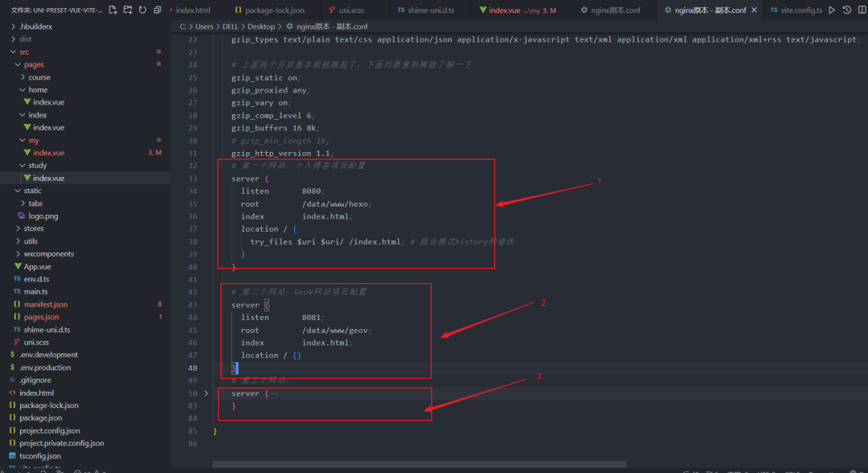The width and height of the screenshot is (868, 473).
Task: Close the nginx原本 - 副本.conf tab
Action: pyautogui.click(x=753, y=10)
